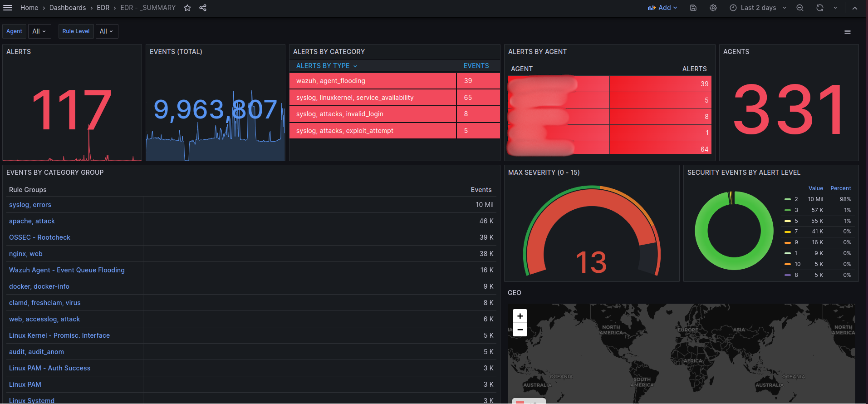Open dashboard settings gear

(x=713, y=8)
